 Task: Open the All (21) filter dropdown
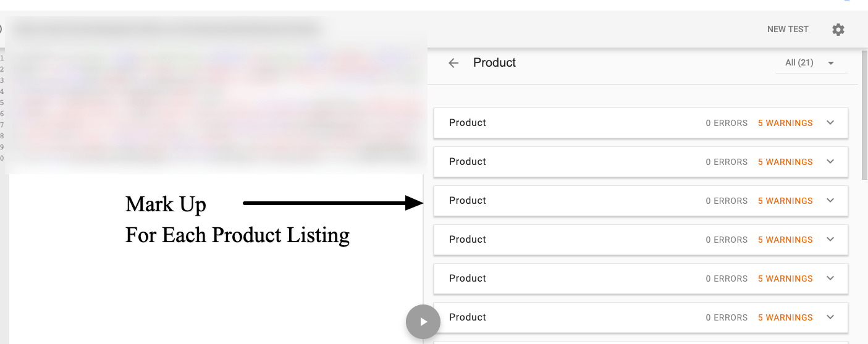click(810, 63)
